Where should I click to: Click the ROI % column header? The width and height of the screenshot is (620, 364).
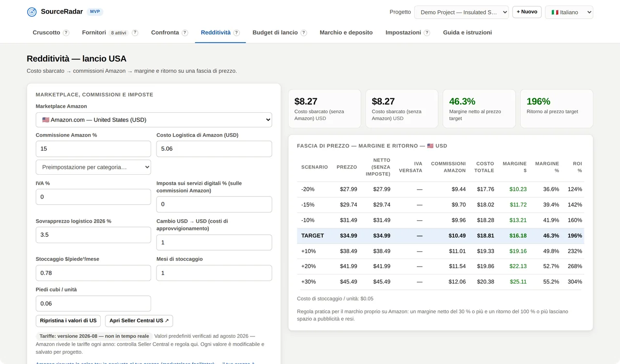point(577,167)
